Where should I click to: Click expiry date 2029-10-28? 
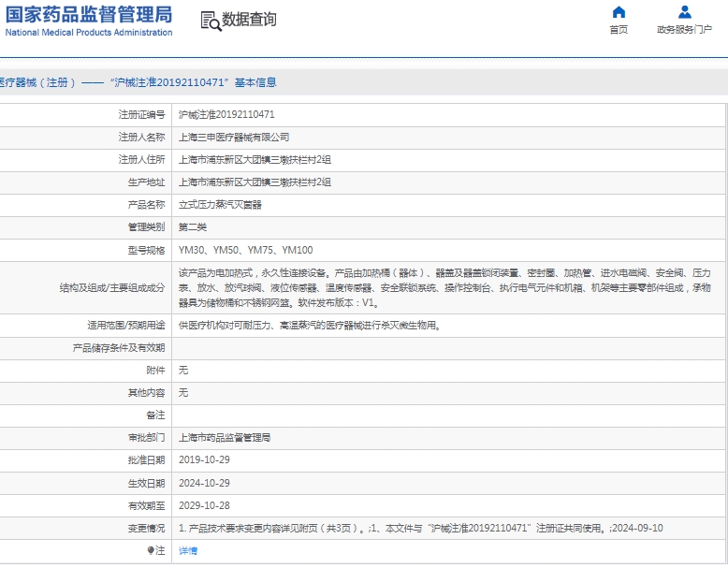204,505
